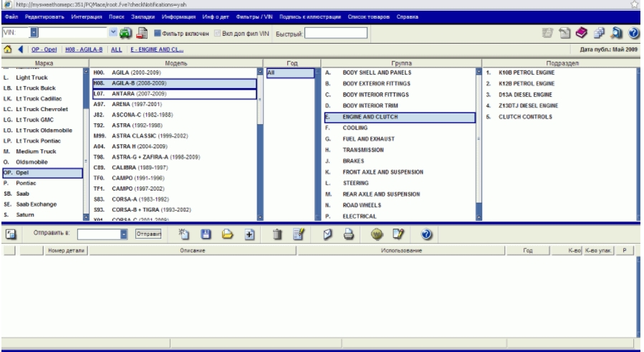Select CALIBRA (1989-1997) model
644x352 pixels.
(x=174, y=168)
